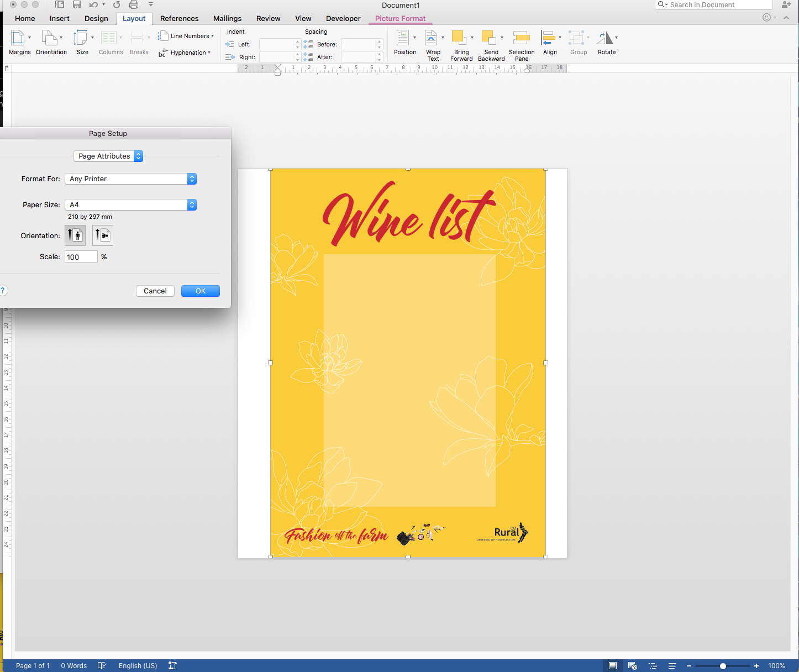Select landscape orientation in Page Setup
Image resolution: width=799 pixels, height=672 pixels.
[x=102, y=235]
